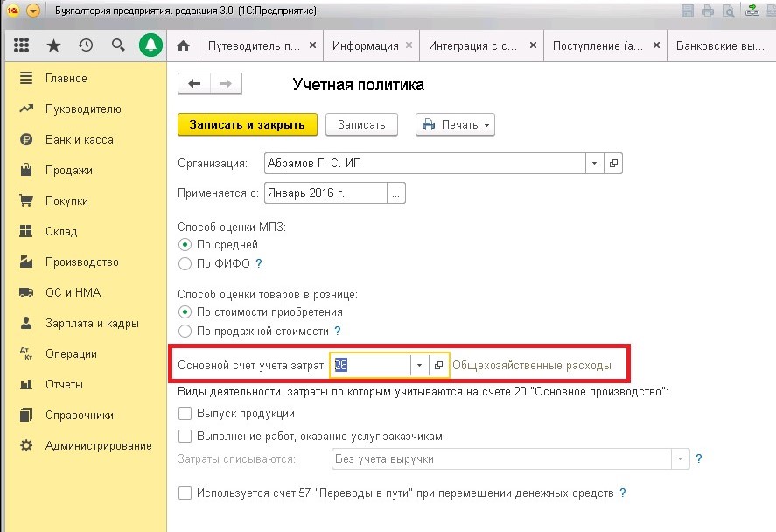The image size is (776, 532).
Task: Click the Записать button
Action: pos(361,125)
